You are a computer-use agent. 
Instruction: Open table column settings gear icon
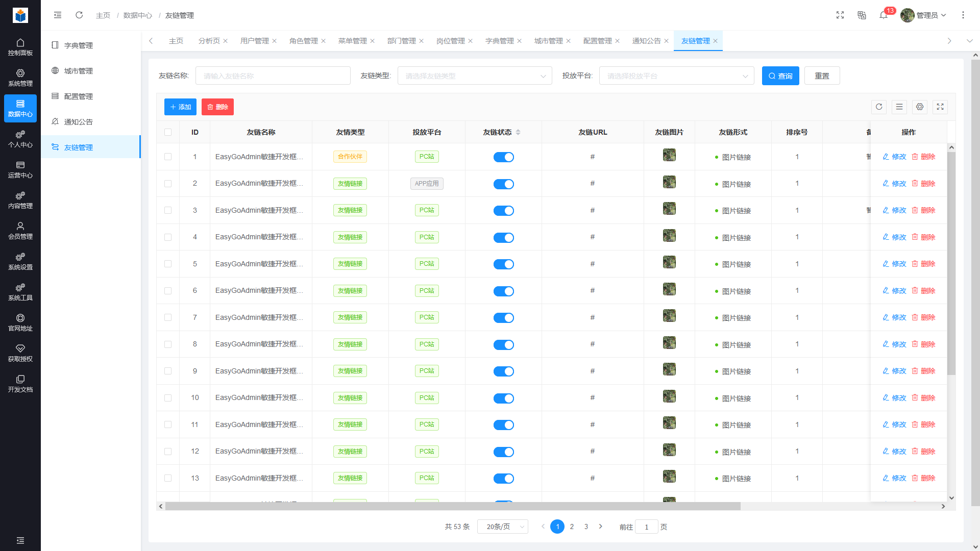(920, 107)
